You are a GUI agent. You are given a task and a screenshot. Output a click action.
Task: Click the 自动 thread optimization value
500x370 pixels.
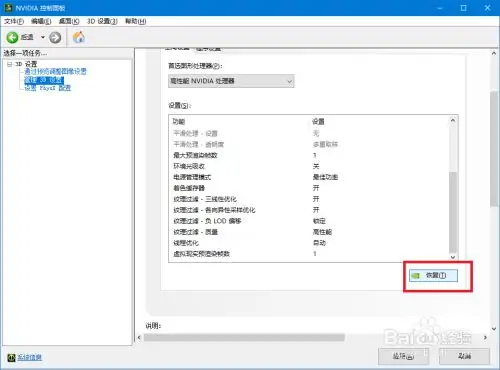tap(319, 243)
